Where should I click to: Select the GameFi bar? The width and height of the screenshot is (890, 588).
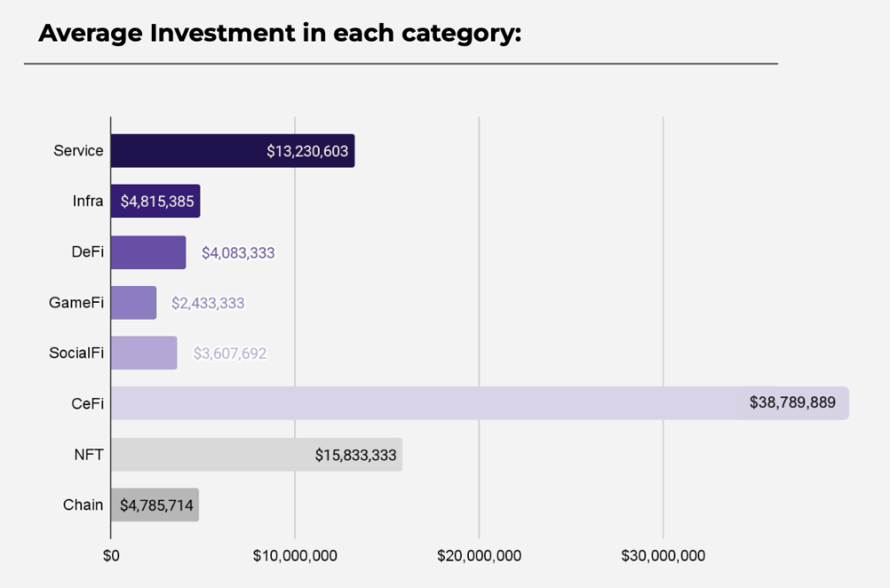coord(134,303)
